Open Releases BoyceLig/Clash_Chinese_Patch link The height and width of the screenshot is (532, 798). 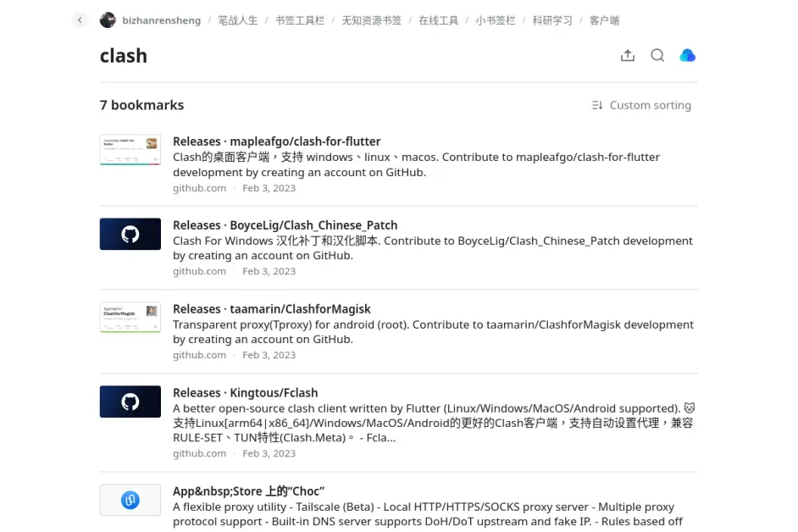[285, 225]
